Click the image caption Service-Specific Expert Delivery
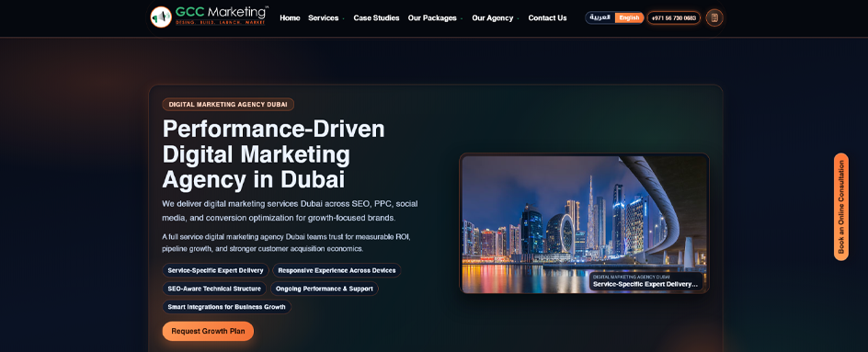The width and height of the screenshot is (868, 352). tap(645, 284)
